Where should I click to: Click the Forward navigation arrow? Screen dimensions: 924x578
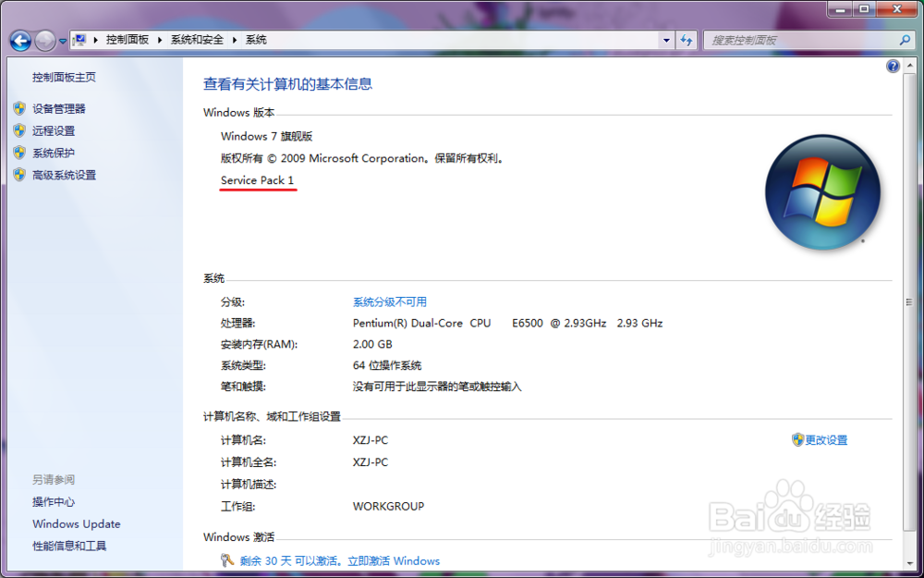click(x=45, y=41)
